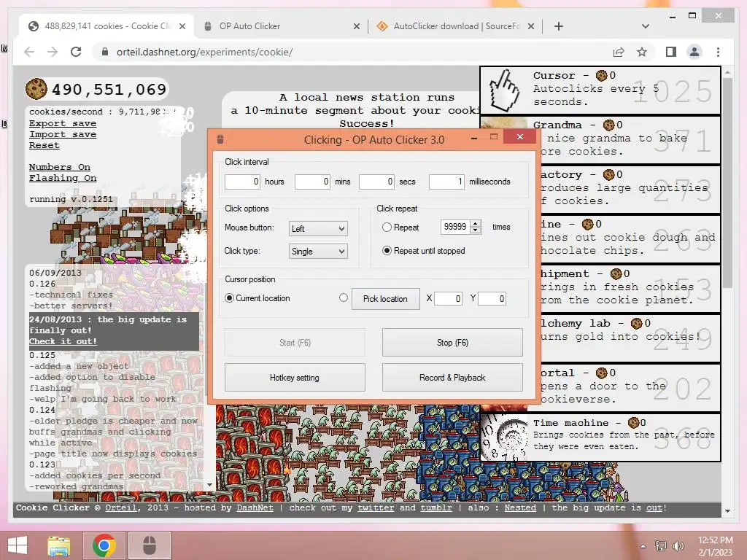Viewport: 747px width, 560px height.
Task: Click the Stop (F6) button
Action: tap(452, 343)
